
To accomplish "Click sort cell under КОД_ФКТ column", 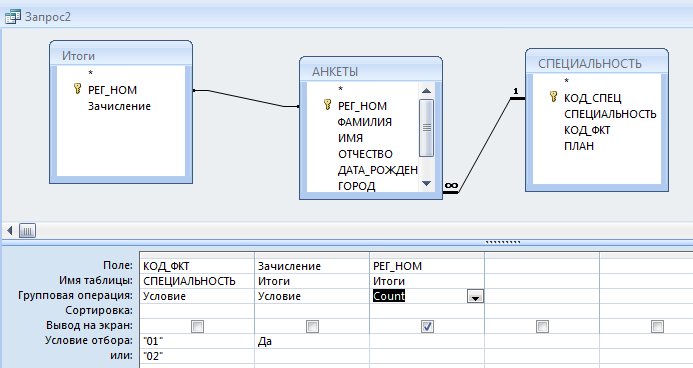I will click(x=197, y=311).
